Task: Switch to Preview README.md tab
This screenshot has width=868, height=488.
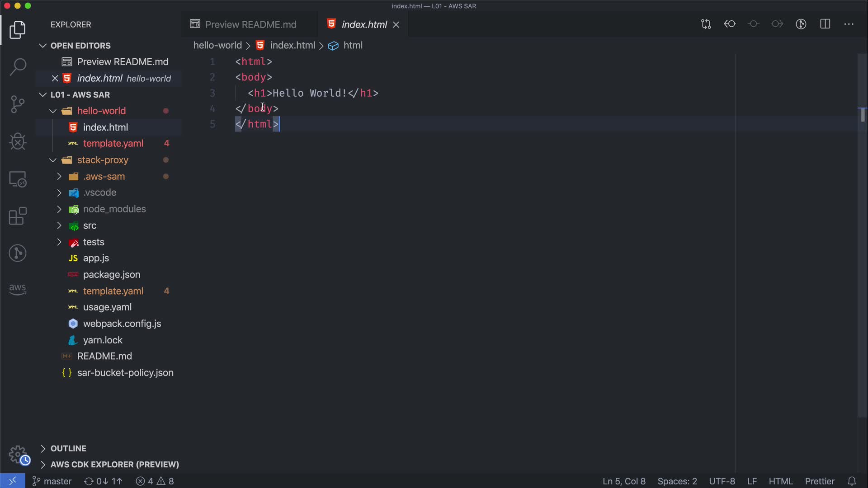Action: coord(250,24)
